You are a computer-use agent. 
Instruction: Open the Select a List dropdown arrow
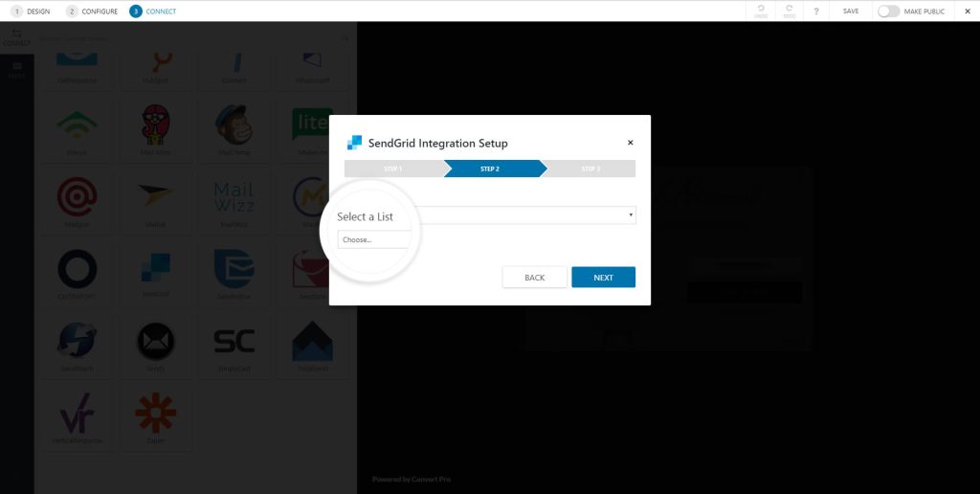click(x=631, y=215)
